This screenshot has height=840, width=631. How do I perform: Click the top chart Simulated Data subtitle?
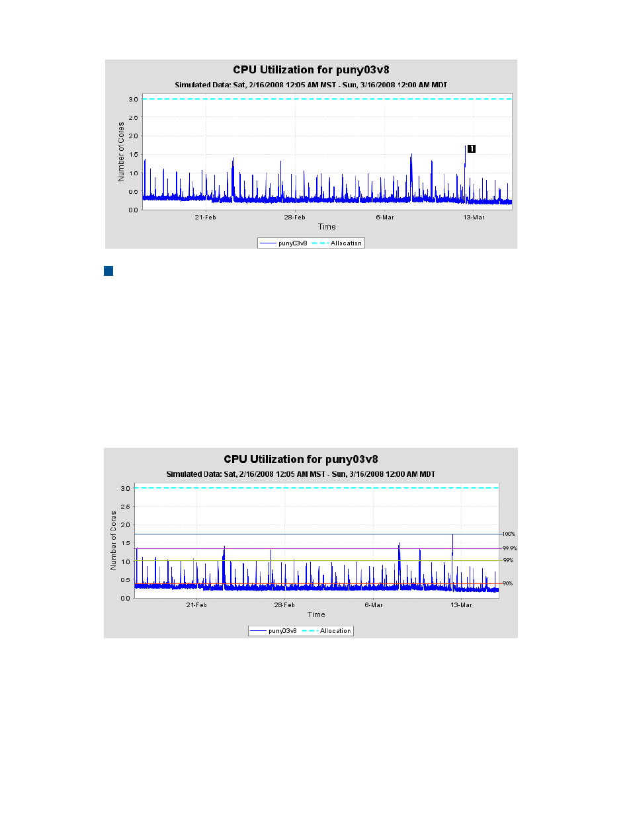311,85
